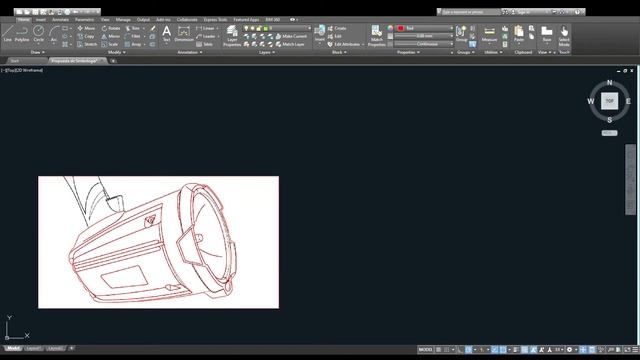This screenshot has width=640, height=360.
Task: Open the layer name dropdown
Action: (x=277, y=28)
